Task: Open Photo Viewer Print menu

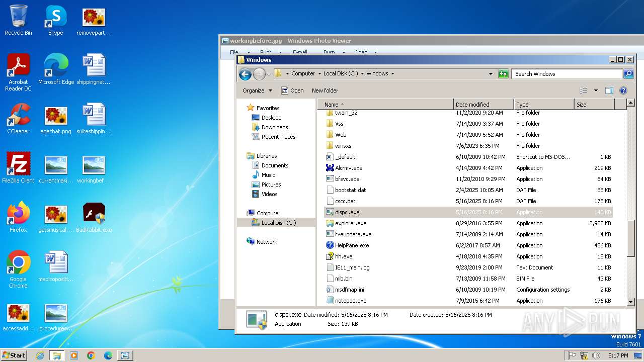Action: tap(266, 52)
